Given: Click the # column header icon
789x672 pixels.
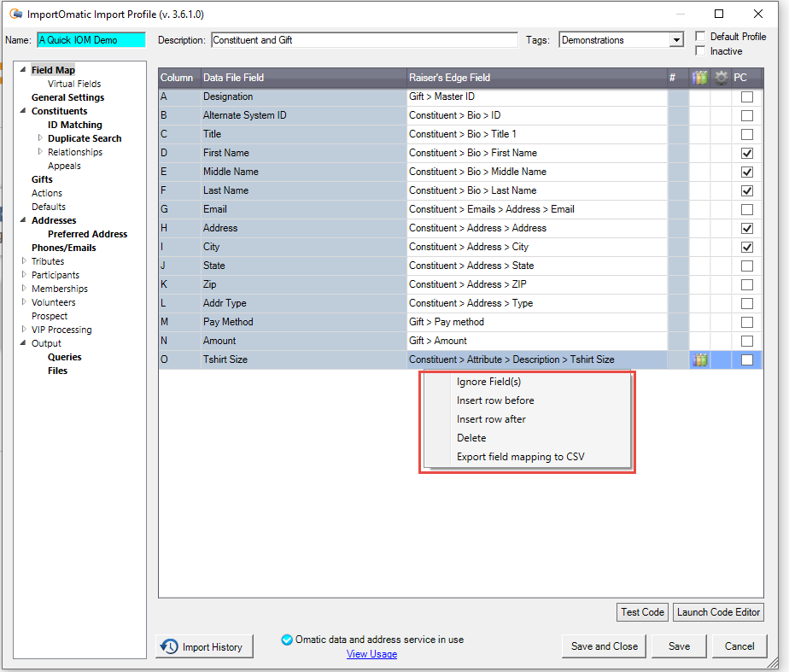Looking at the screenshot, I should click(674, 78).
